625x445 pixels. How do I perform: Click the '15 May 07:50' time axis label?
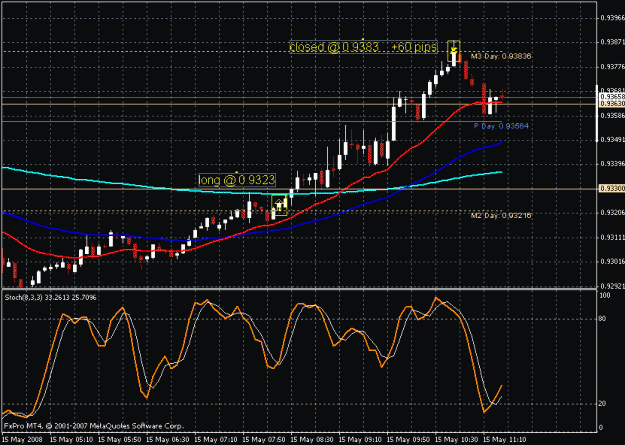pos(263,439)
